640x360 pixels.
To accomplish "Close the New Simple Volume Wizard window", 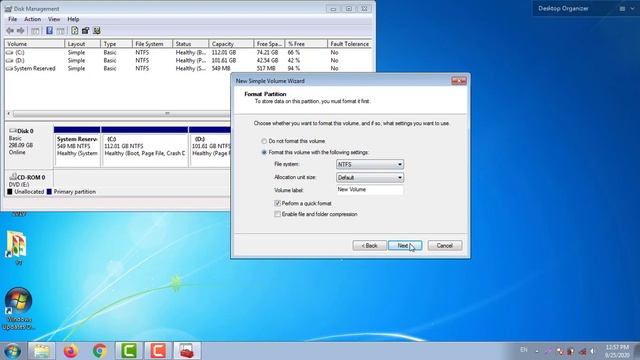I will 459,81.
